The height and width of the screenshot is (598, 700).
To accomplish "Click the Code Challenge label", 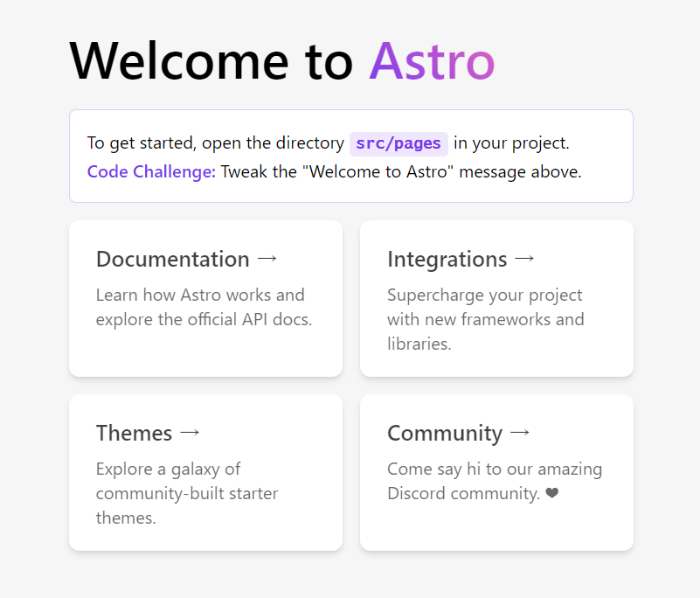I will tap(150, 171).
